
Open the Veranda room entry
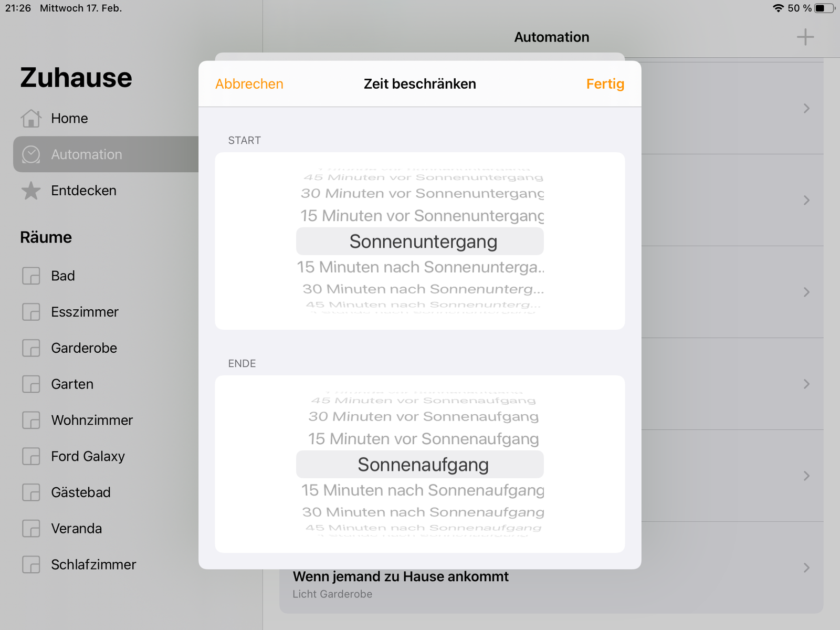[77, 529]
